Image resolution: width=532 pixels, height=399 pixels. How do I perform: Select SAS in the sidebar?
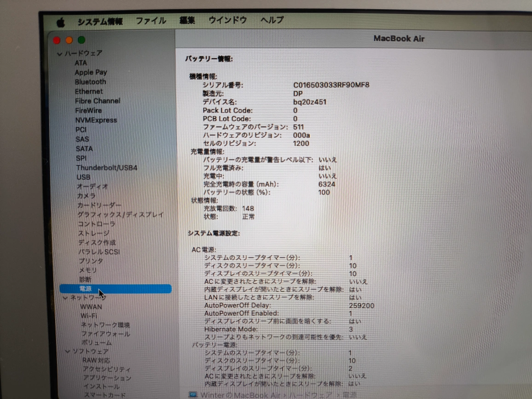tap(82, 139)
